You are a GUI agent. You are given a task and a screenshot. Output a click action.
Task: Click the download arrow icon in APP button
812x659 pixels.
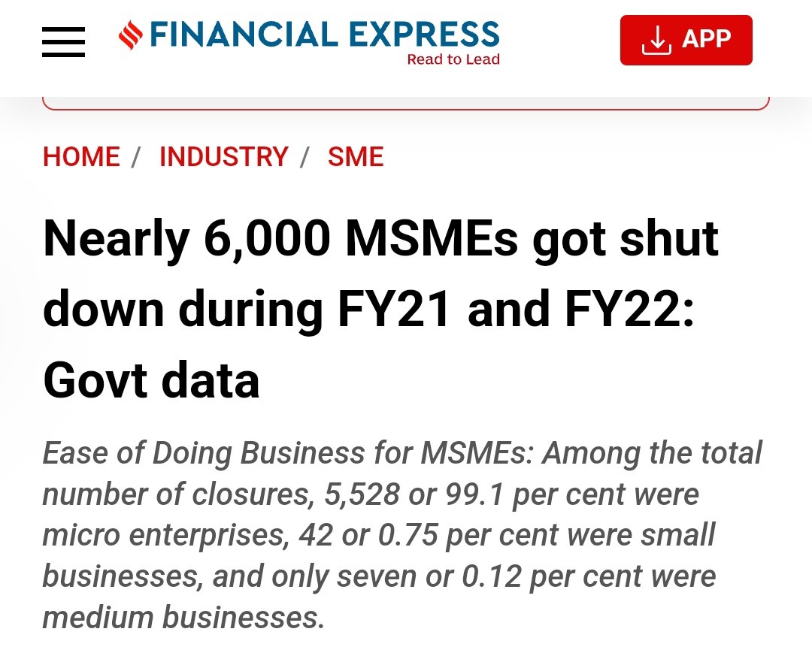click(656, 40)
